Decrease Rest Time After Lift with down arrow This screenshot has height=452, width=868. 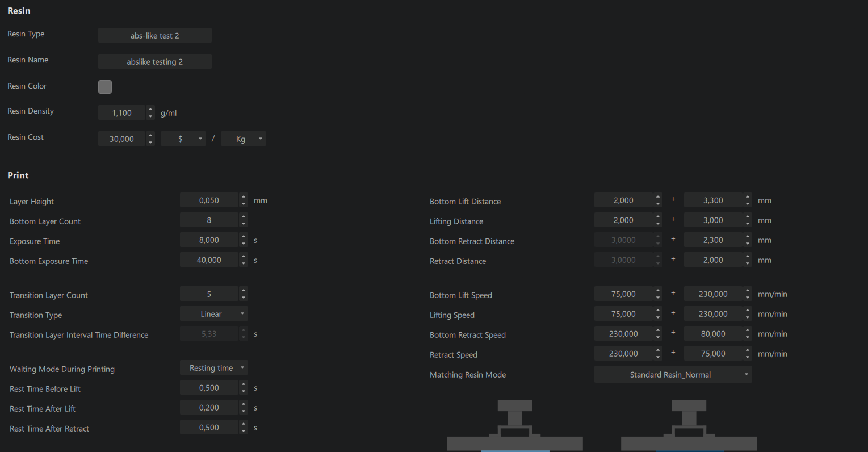244,411
